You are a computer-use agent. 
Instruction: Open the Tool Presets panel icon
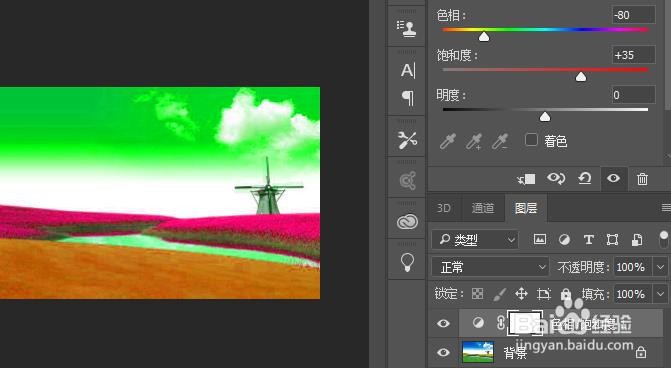click(x=407, y=139)
